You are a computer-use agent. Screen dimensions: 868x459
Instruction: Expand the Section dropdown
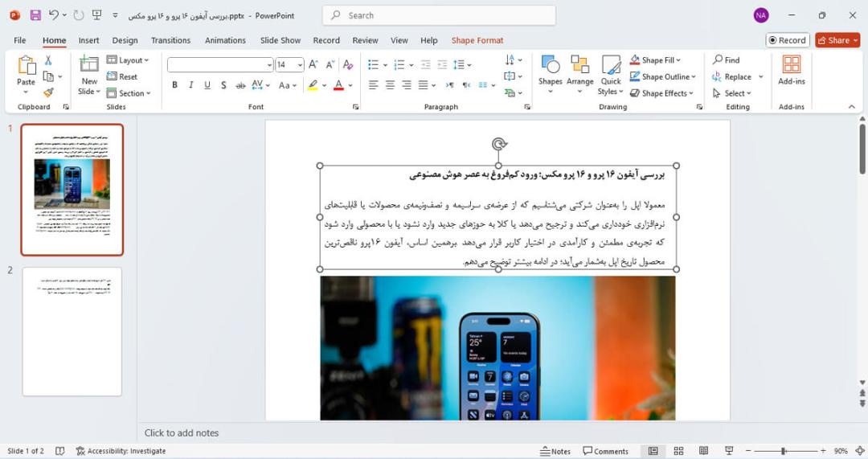pos(128,93)
